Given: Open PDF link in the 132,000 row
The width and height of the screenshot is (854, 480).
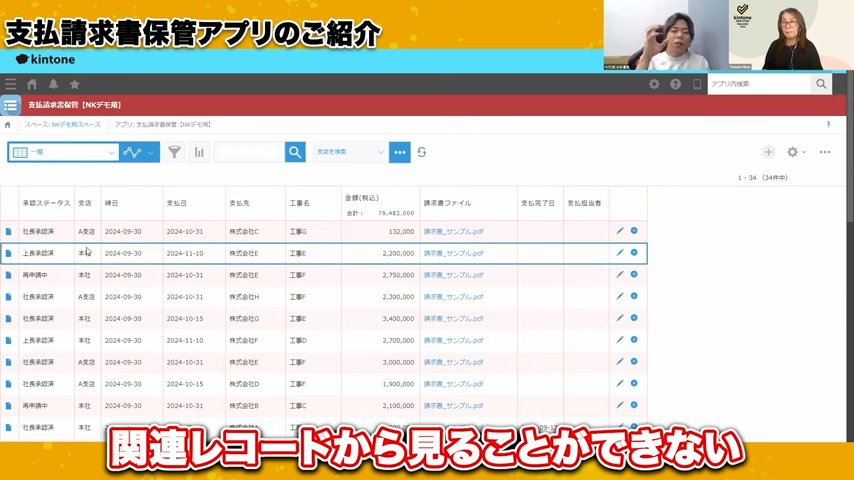Looking at the screenshot, I should point(454,232).
